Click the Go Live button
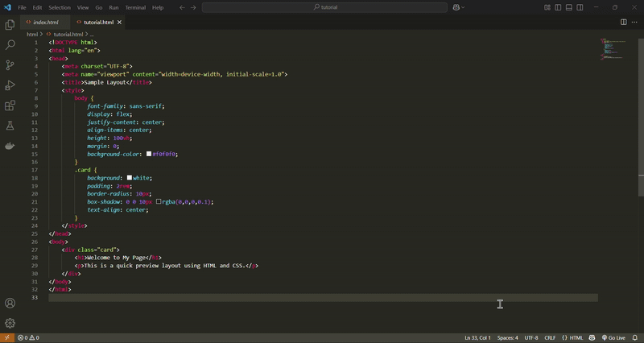The image size is (644, 343). click(614, 338)
